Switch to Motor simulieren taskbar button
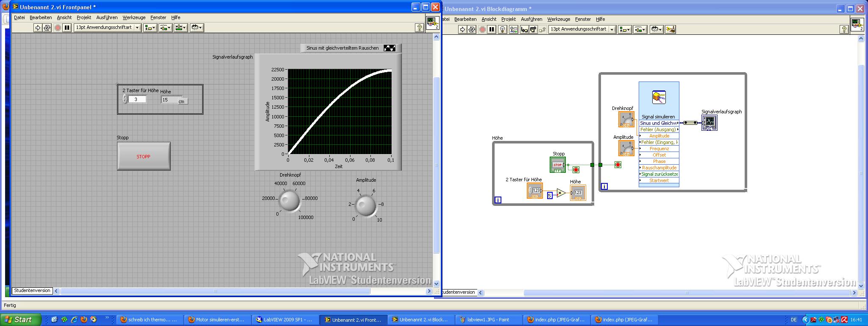The image size is (868, 326). pyautogui.click(x=217, y=320)
